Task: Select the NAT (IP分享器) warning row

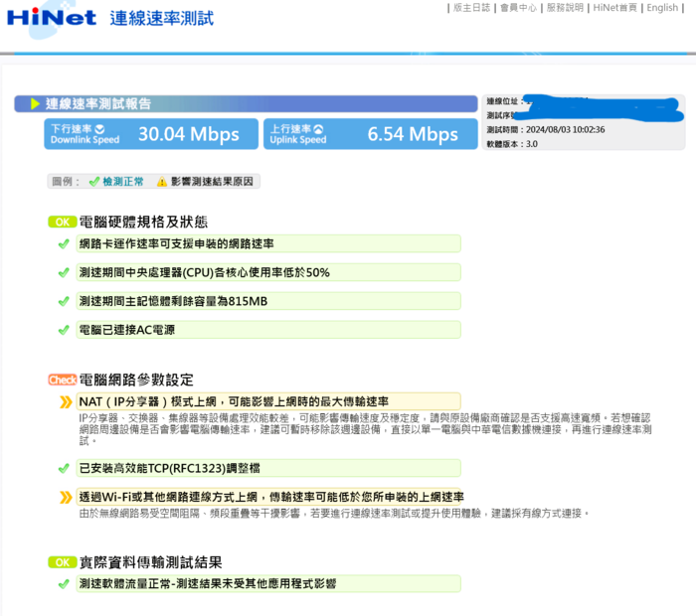Action: click(268, 401)
